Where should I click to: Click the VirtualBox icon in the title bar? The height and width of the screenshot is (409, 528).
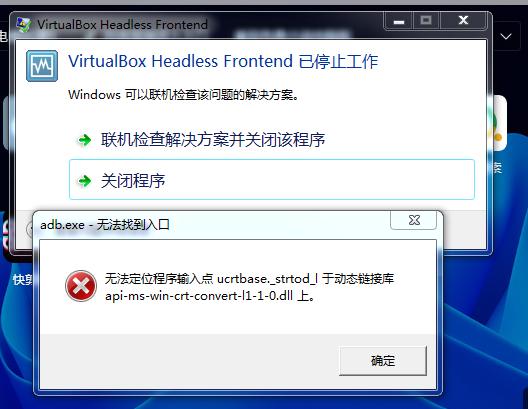(24, 25)
